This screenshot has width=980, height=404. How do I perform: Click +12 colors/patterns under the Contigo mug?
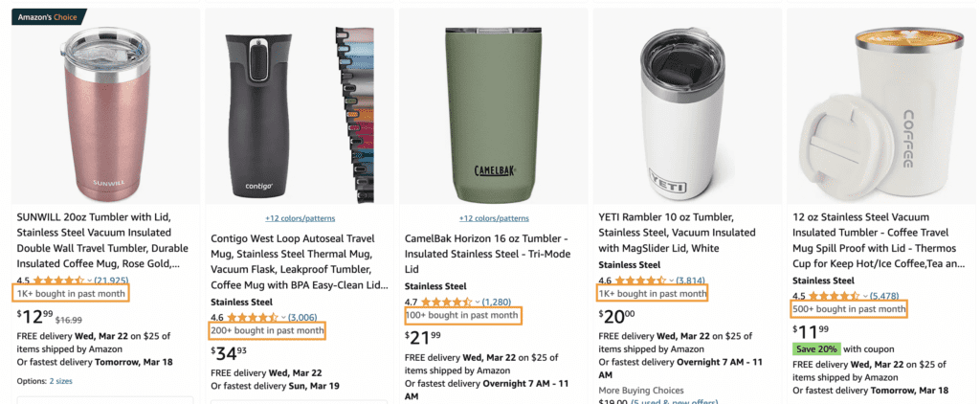(x=298, y=218)
